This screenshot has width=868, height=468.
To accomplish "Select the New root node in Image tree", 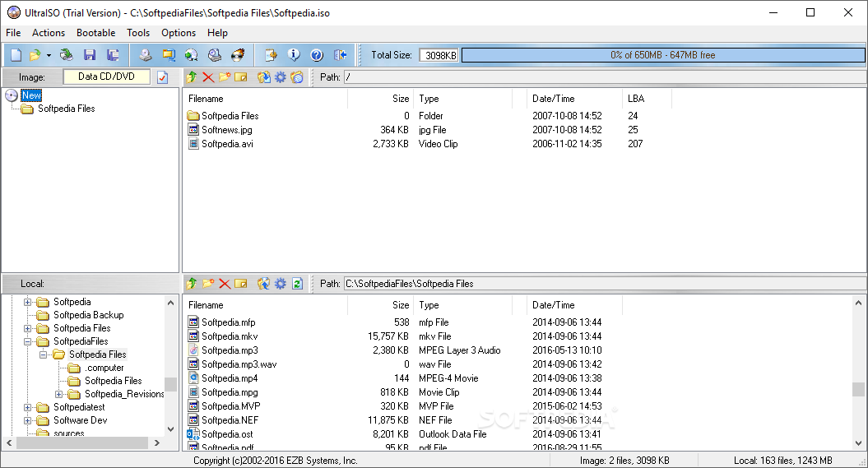I will [x=31, y=95].
